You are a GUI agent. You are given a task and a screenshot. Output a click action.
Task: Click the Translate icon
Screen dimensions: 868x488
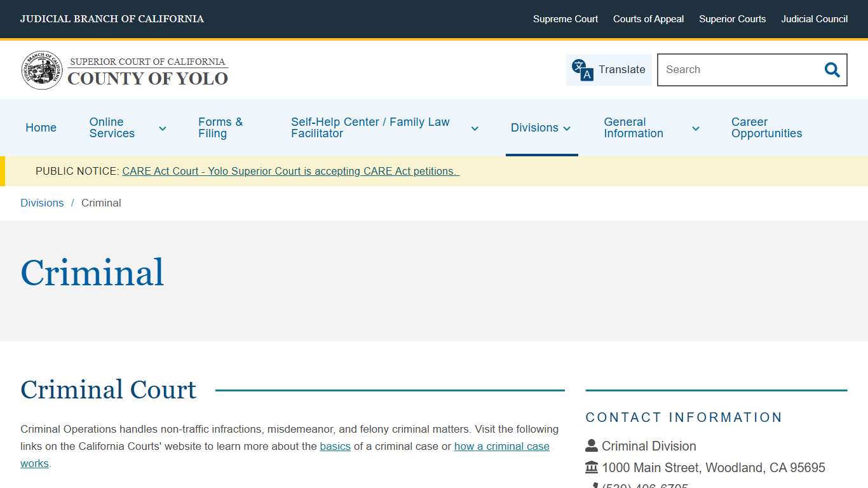tap(580, 69)
